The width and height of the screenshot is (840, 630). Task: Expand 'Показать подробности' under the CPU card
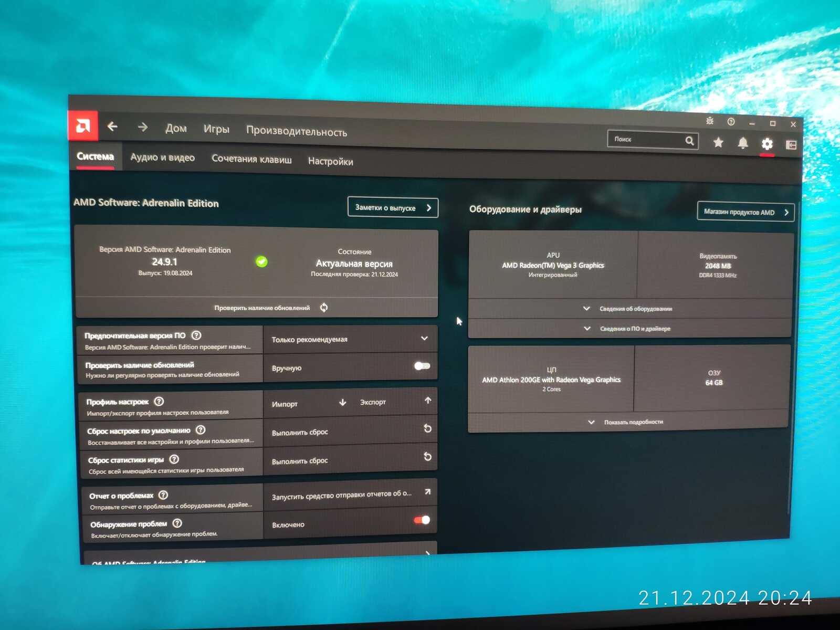pos(627,422)
